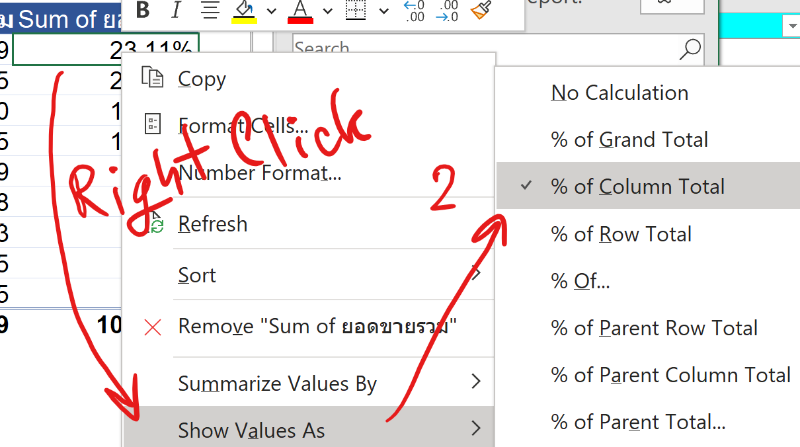Increase decimal places

coord(414,11)
